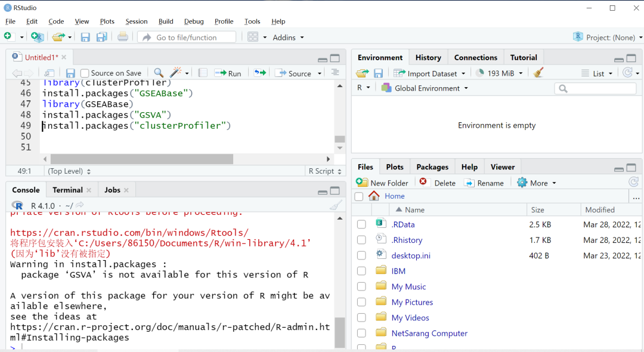Screen dimensions: 644x352
Task: Switch to the Packages tab
Action: (432, 167)
